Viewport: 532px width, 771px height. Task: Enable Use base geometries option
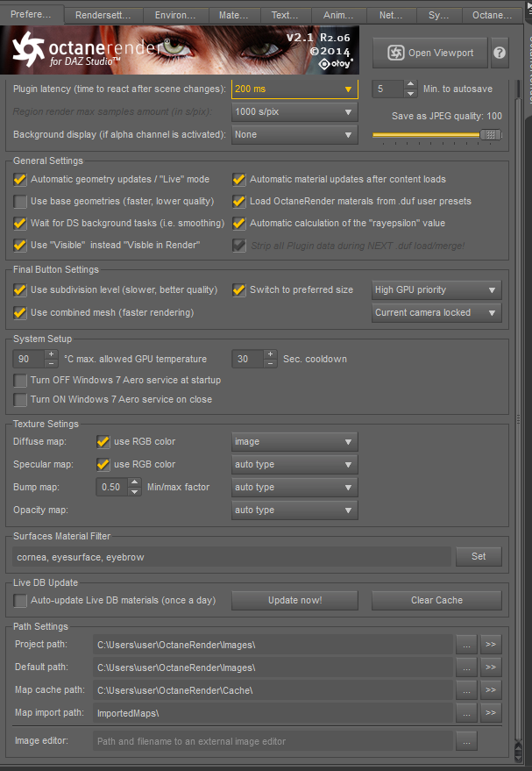(x=20, y=201)
